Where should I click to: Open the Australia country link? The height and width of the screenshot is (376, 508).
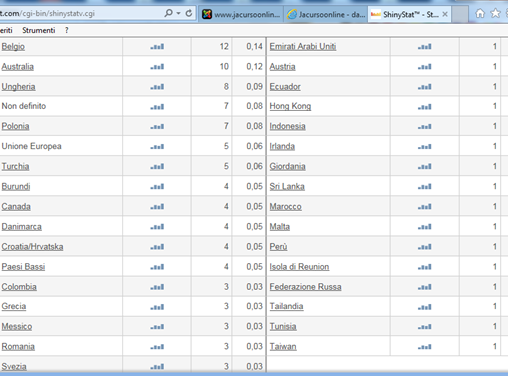click(18, 67)
